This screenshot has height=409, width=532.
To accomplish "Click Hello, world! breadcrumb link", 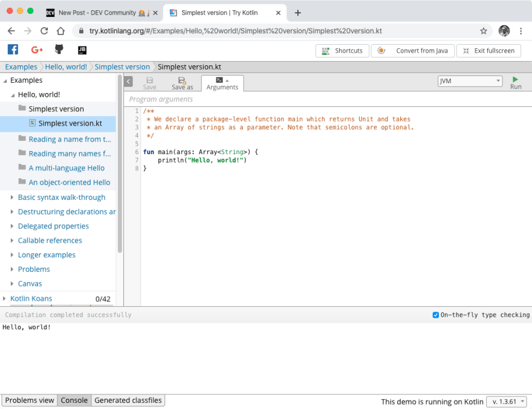I will (x=66, y=67).
